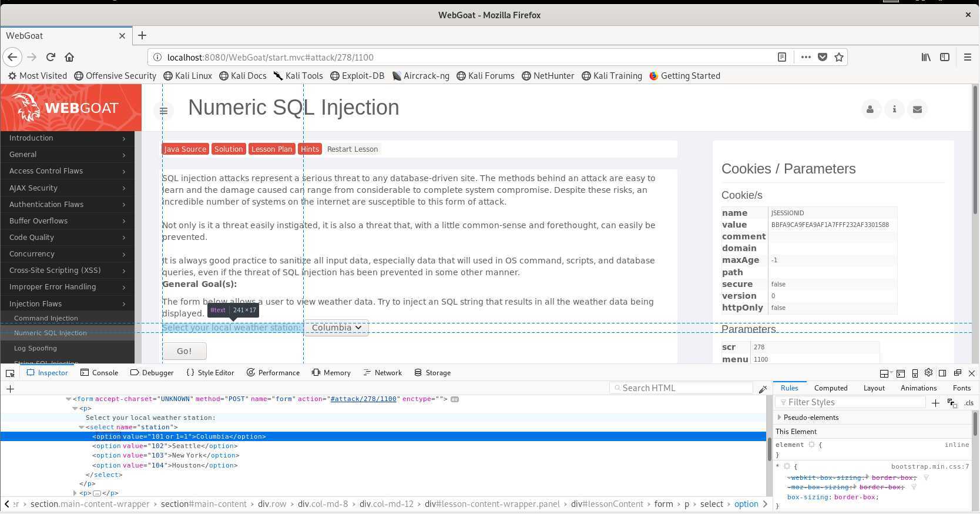
Task: Collapse the Injection Flaws category
Action: click(x=67, y=304)
